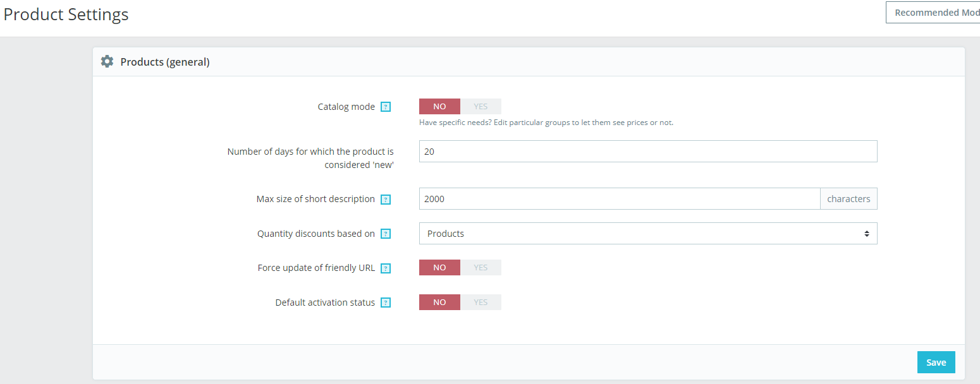This screenshot has width=980, height=384.
Task: Turn Default activation status to YES
Action: (x=481, y=303)
